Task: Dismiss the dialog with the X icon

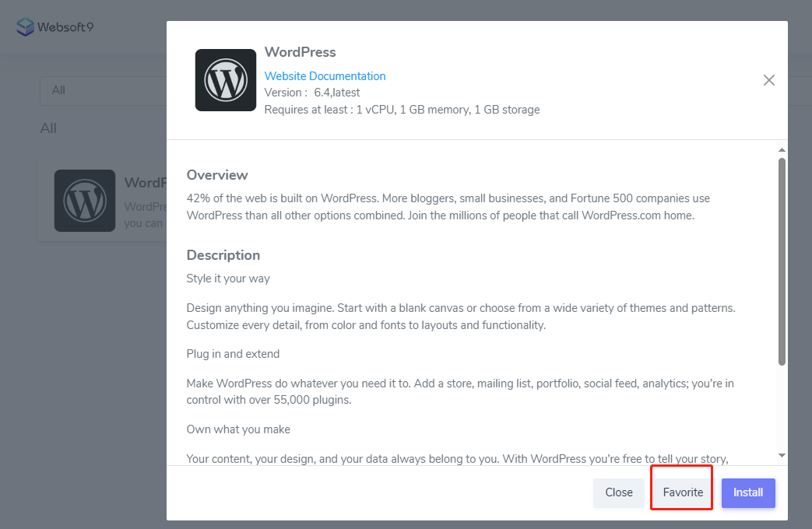Action: [769, 80]
